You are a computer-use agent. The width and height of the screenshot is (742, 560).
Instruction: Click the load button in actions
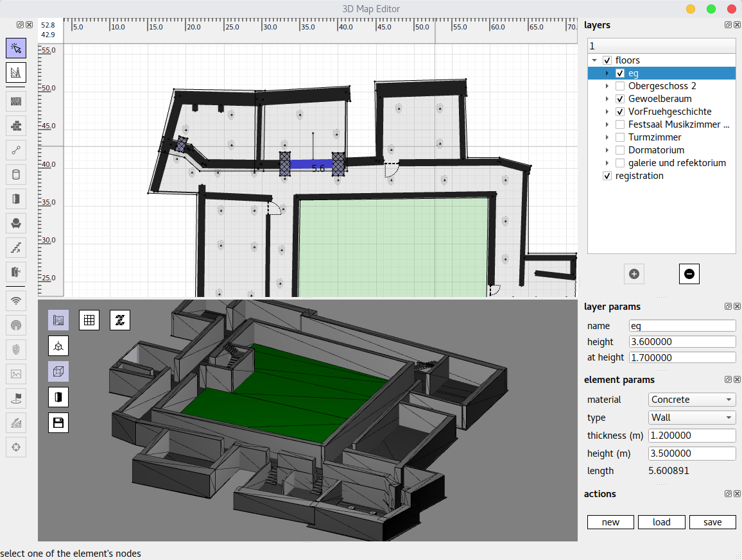661,522
